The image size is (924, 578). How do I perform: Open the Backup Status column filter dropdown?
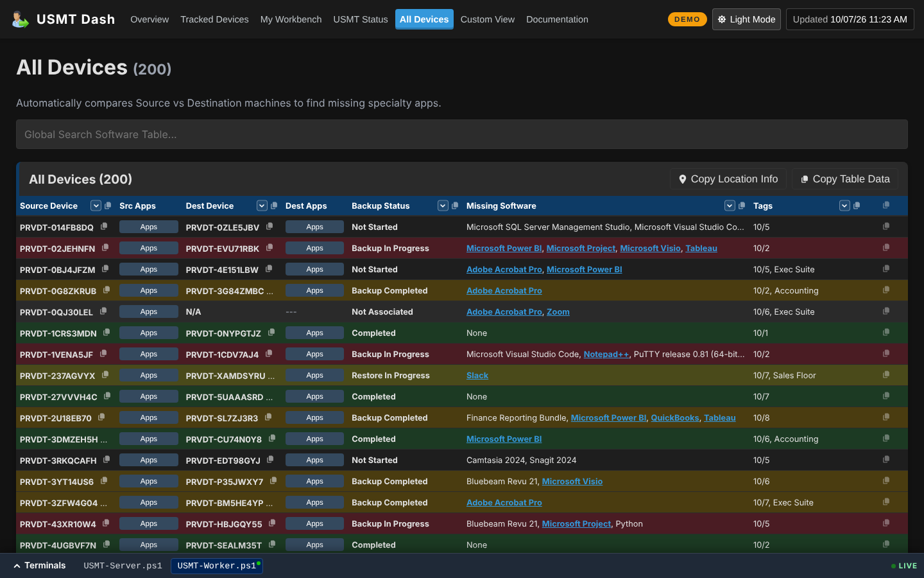pyautogui.click(x=443, y=206)
